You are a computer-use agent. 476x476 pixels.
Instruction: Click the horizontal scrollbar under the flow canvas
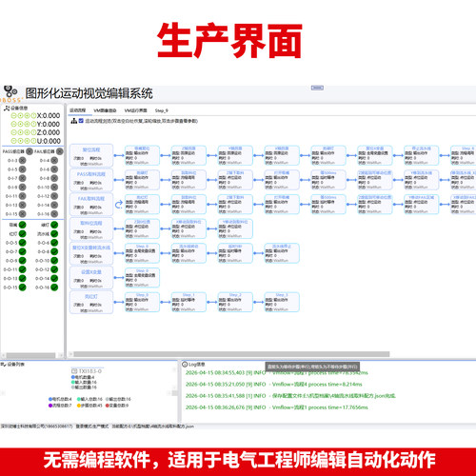click(x=231, y=354)
